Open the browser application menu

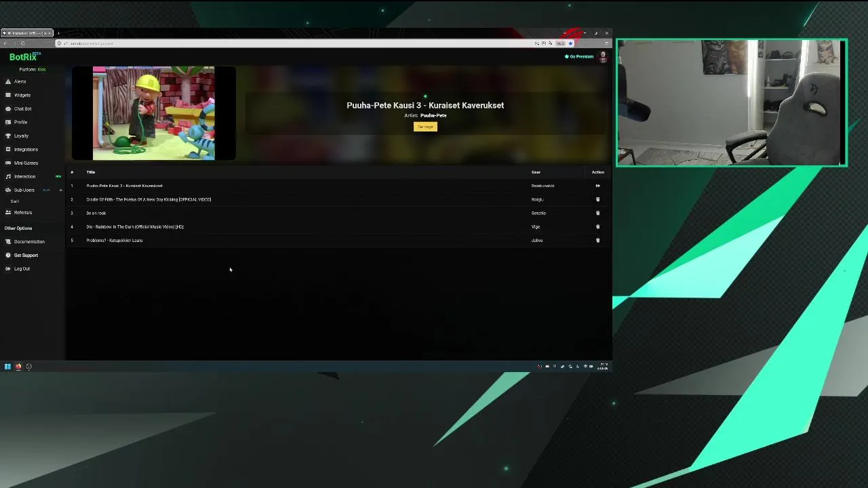[x=606, y=43]
